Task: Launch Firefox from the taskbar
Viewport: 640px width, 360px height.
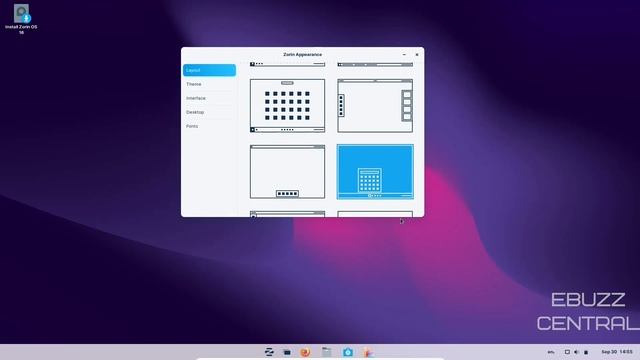Action: coord(305,352)
